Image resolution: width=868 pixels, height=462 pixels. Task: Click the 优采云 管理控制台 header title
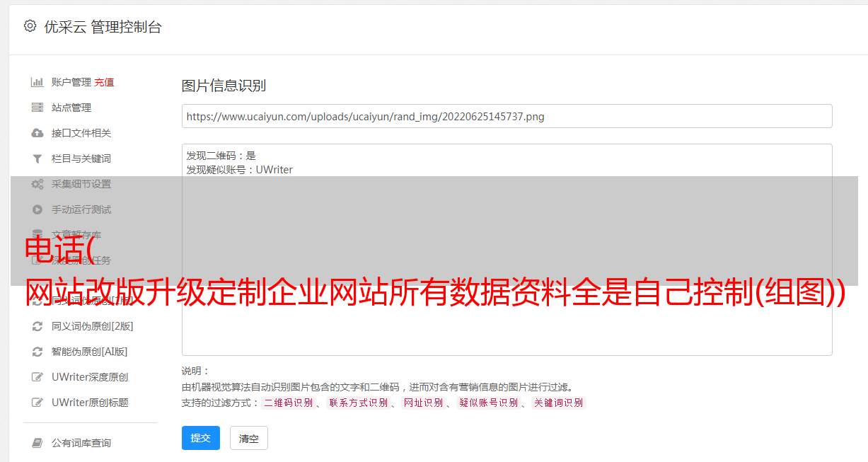coord(103,27)
